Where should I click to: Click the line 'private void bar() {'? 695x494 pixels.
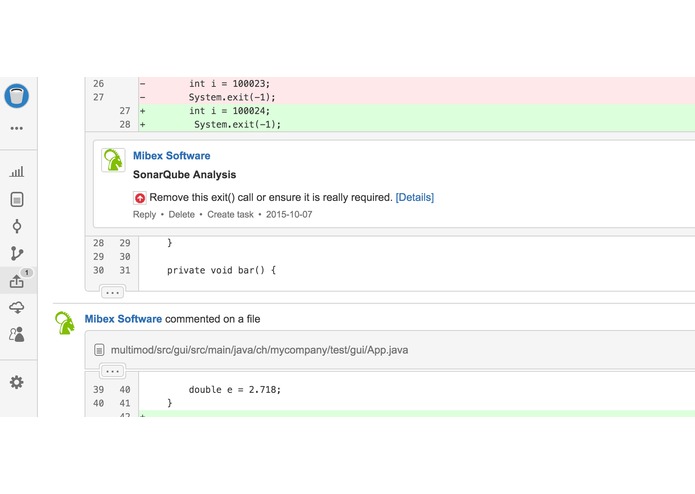pos(221,270)
